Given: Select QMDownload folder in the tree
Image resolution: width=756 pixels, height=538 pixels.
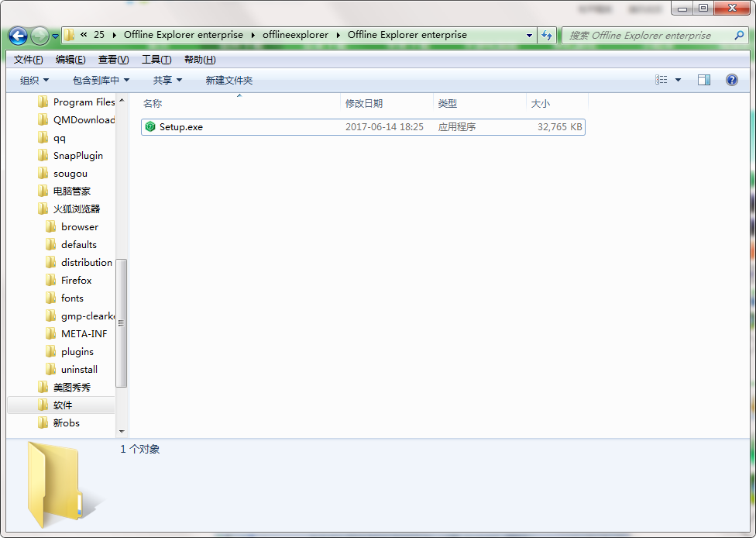Looking at the screenshot, I should coord(76,119).
